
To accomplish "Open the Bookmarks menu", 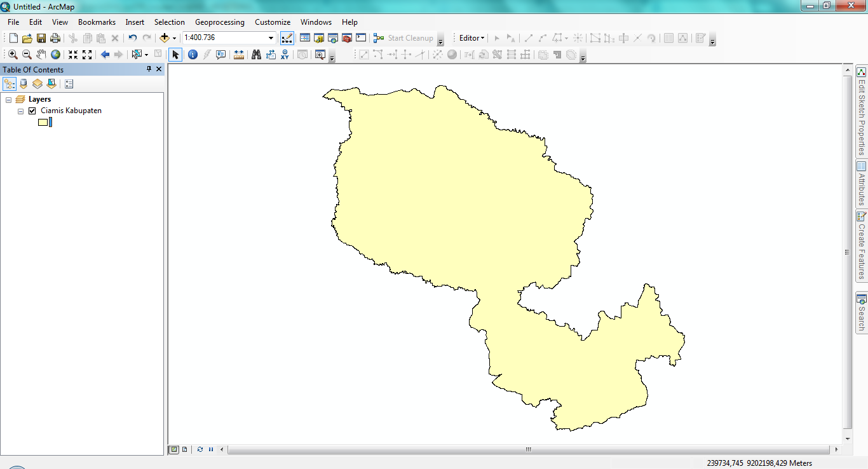I will point(97,22).
